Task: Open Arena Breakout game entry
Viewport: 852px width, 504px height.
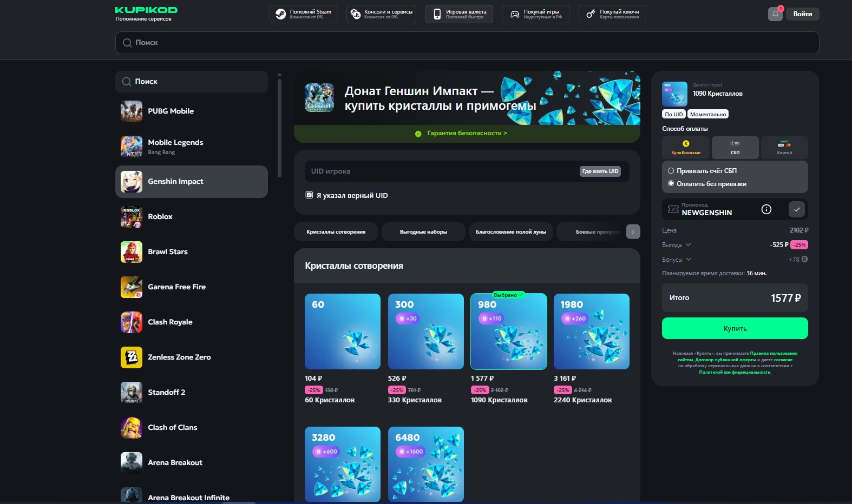Action: coord(192,463)
